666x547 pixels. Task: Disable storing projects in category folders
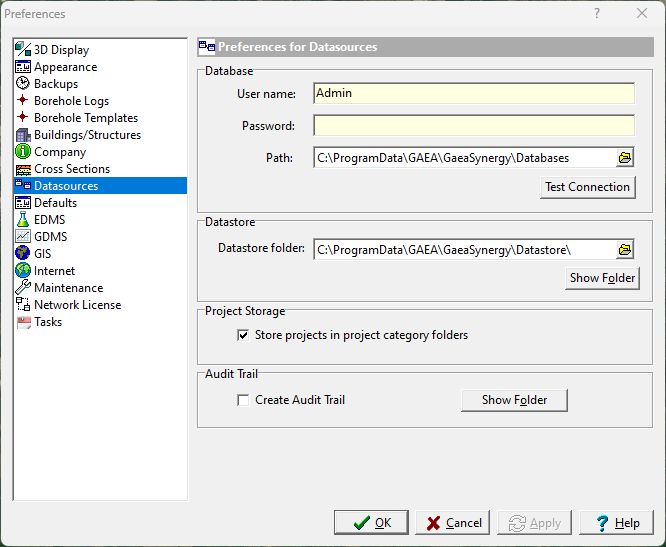tap(243, 336)
